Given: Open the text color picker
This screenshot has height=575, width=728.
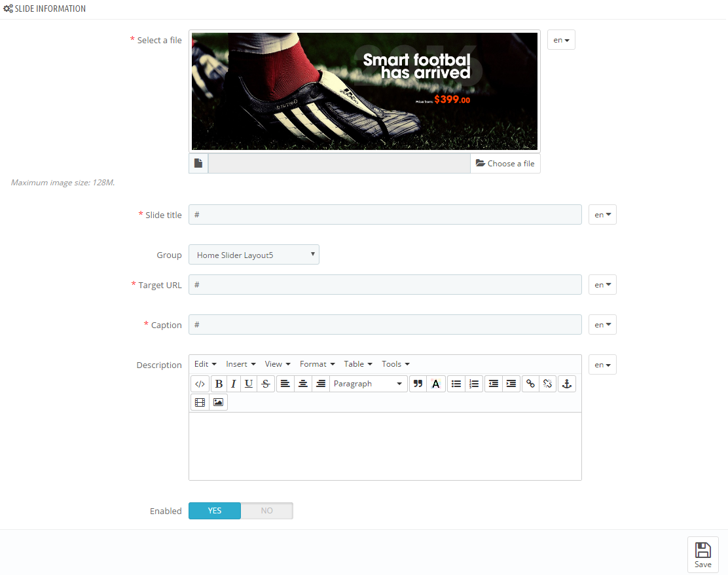Looking at the screenshot, I should coord(435,384).
